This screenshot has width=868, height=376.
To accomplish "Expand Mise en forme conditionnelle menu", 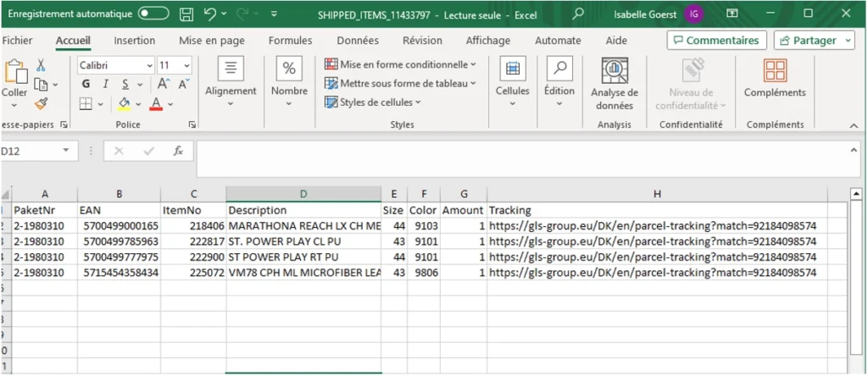I will [400, 64].
